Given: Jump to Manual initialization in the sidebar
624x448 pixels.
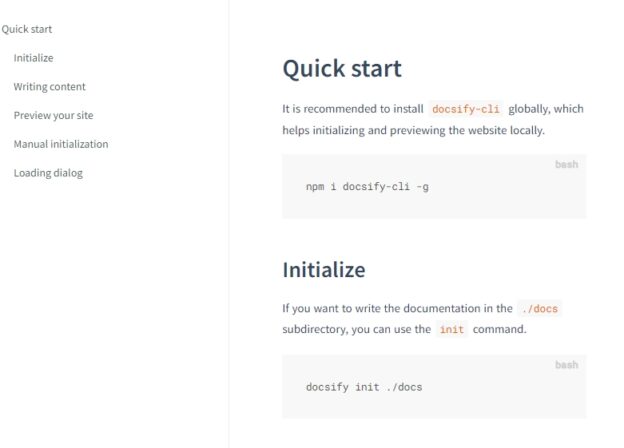Looking at the screenshot, I should [61, 144].
